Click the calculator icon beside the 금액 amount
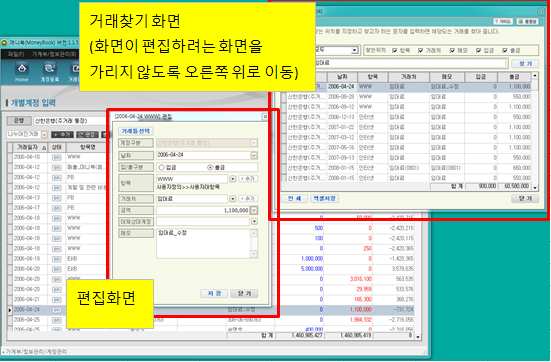 [x=254, y=210]
